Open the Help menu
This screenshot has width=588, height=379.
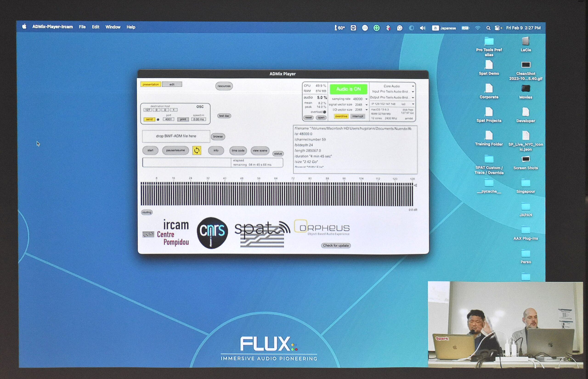pyautogui.click(x=131, y=27)
